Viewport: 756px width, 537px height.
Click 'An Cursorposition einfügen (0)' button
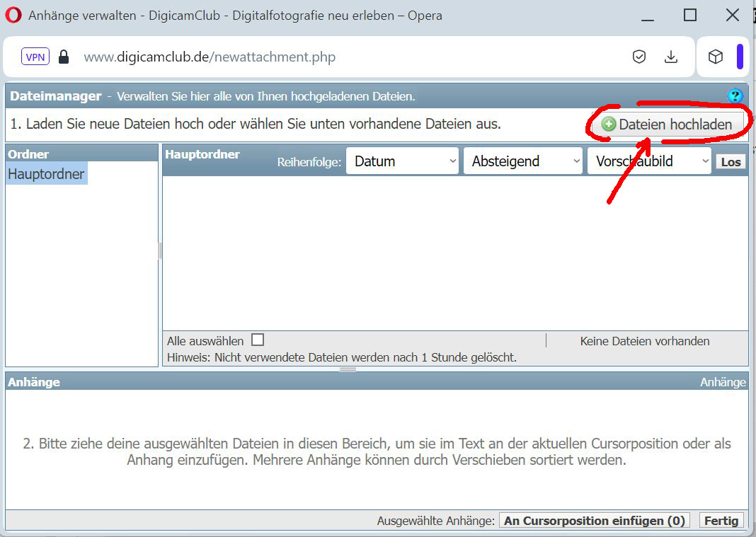tap(595, 521)
